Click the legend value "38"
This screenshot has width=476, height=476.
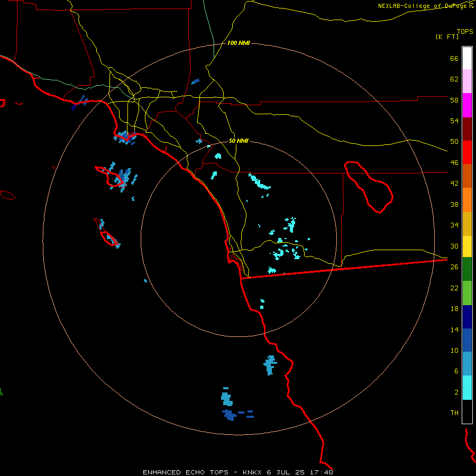454,204
